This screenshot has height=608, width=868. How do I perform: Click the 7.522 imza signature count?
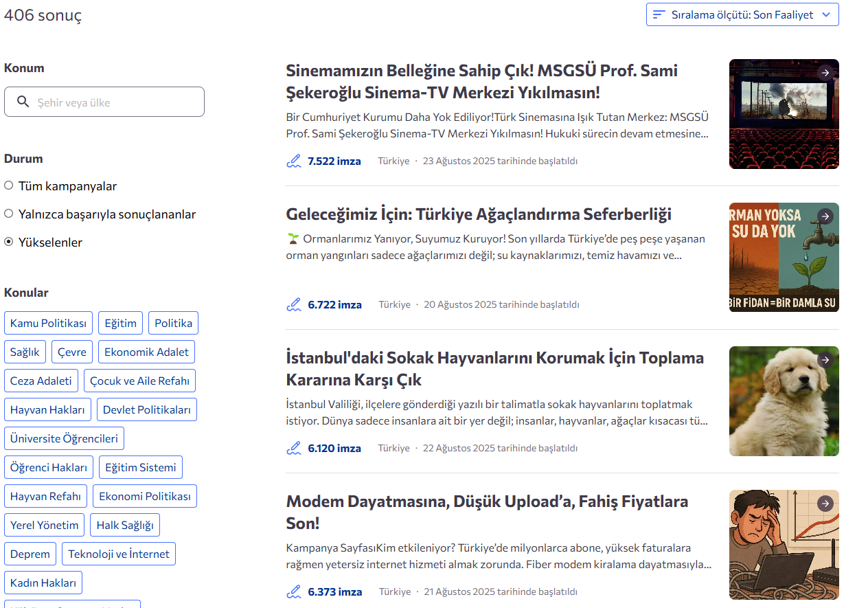(x=334, y=161)
